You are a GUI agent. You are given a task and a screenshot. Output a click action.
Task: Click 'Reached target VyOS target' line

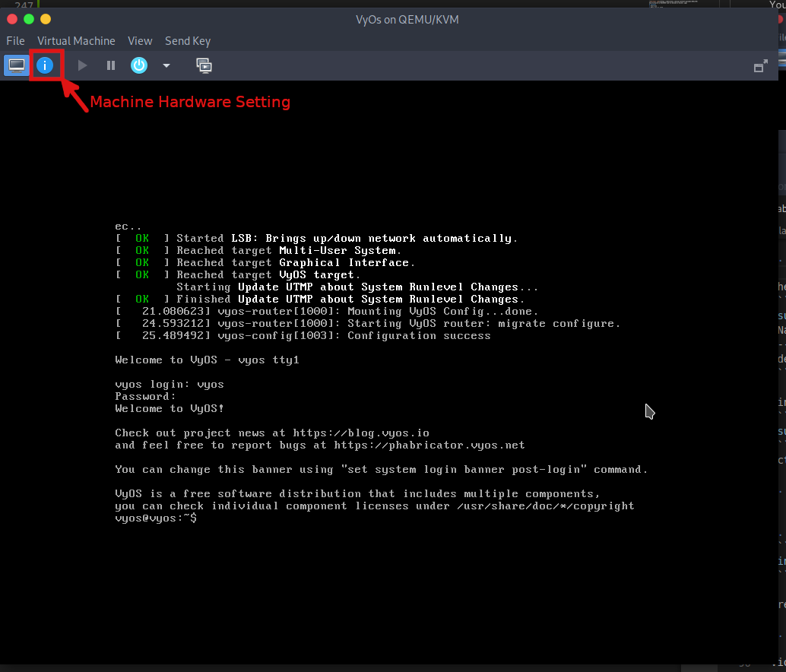click(238, 274)
